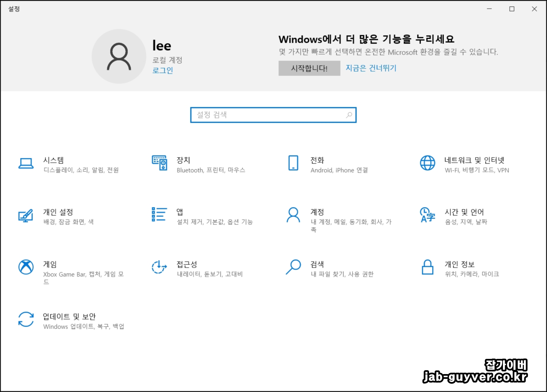Click the Android, iPhone 연결 description
This screenshot has height=392, width=547.
click(x=339, y=170)
